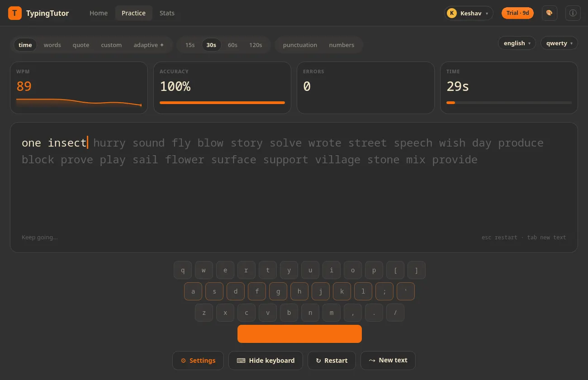Click the 'e' key on keyboard
The width and height of the screenshot is (588, 380).
coord(225,271)
